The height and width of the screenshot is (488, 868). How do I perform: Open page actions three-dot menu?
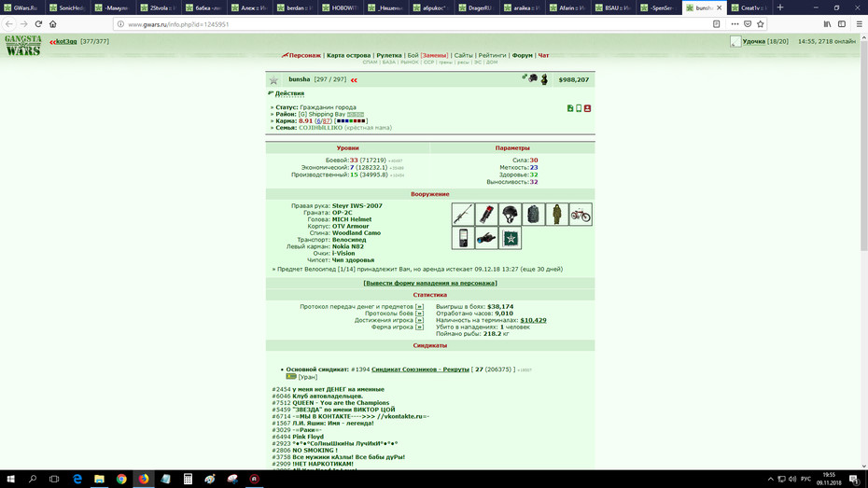point(735,23)
